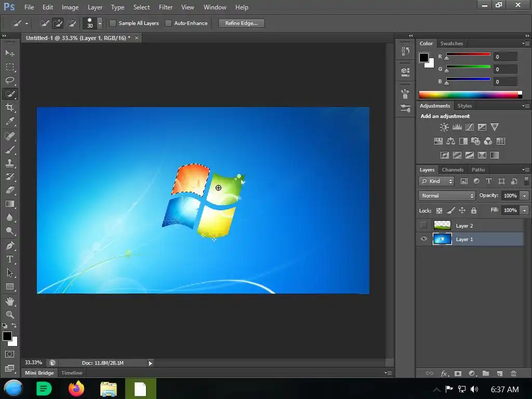Open the Layer menu
The image size is (532, 399).
(x=95, y=7)
